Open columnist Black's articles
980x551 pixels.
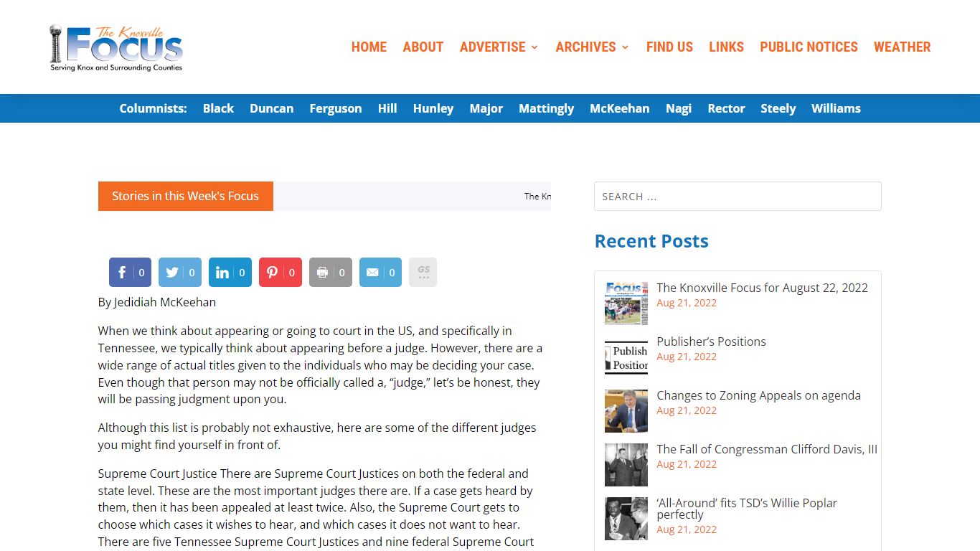click(218, 108)
